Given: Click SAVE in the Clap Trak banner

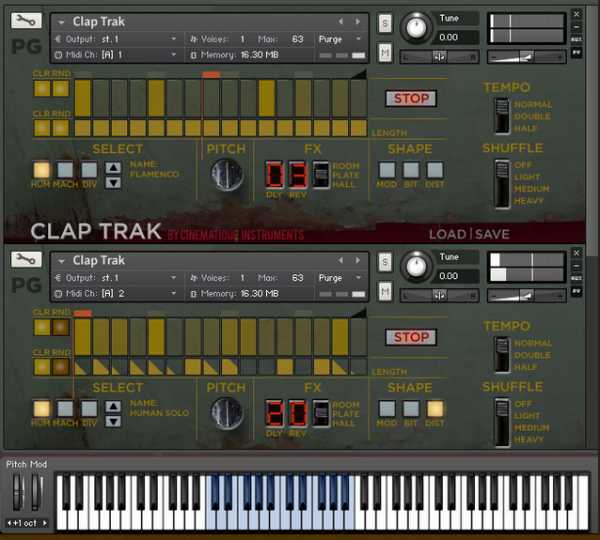Looking at the screenshot, I should [x=492, y=234].
